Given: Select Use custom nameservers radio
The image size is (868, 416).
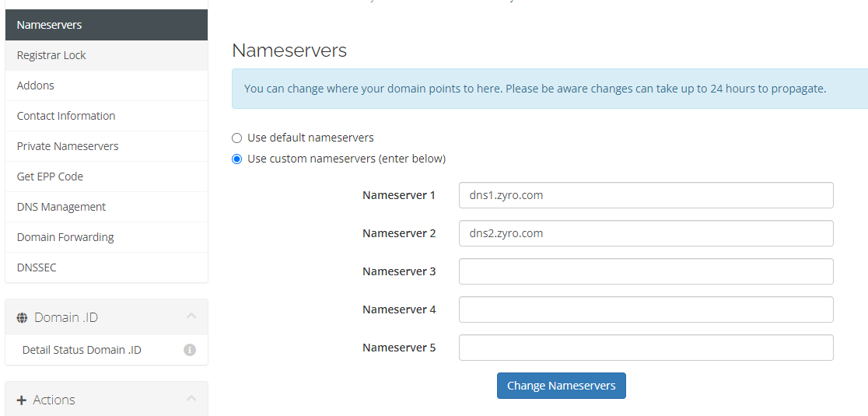Looking at the screenshot, I should (237, 159).
